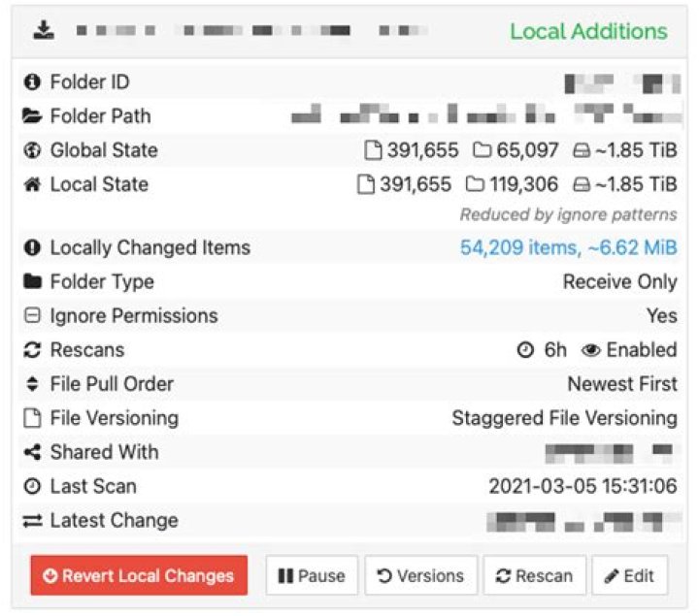
Task: Click the Receive Only folder type value
Action: tap(619, 282)
